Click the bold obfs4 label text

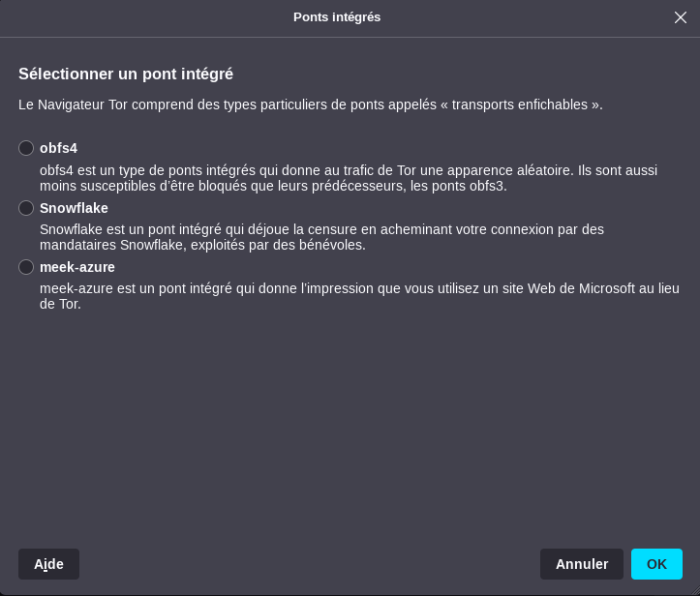tap(58, 148)
